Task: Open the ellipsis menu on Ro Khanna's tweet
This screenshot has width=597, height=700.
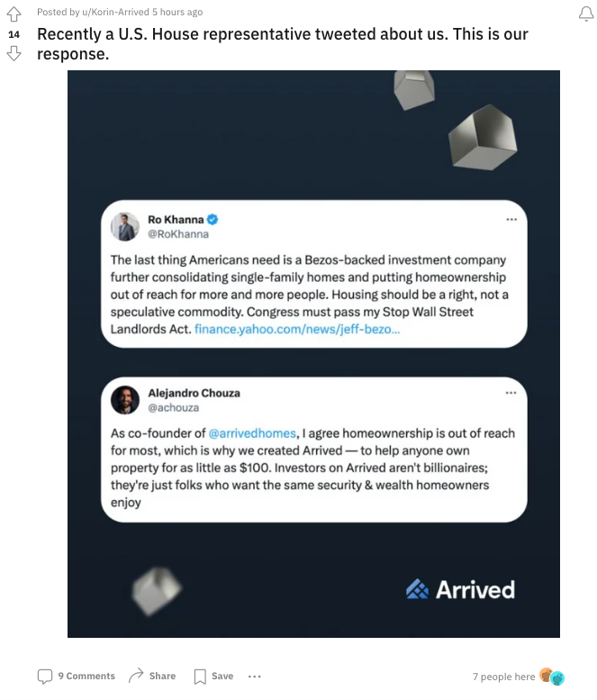Action: tap(511, 220)
